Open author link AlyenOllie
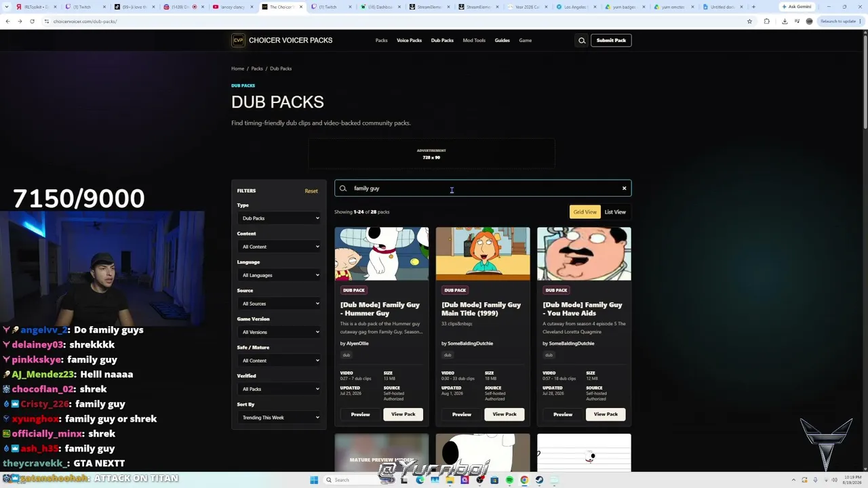Viewport: 868px width, 488px height. pyautogui.click(x=357, y=344)
